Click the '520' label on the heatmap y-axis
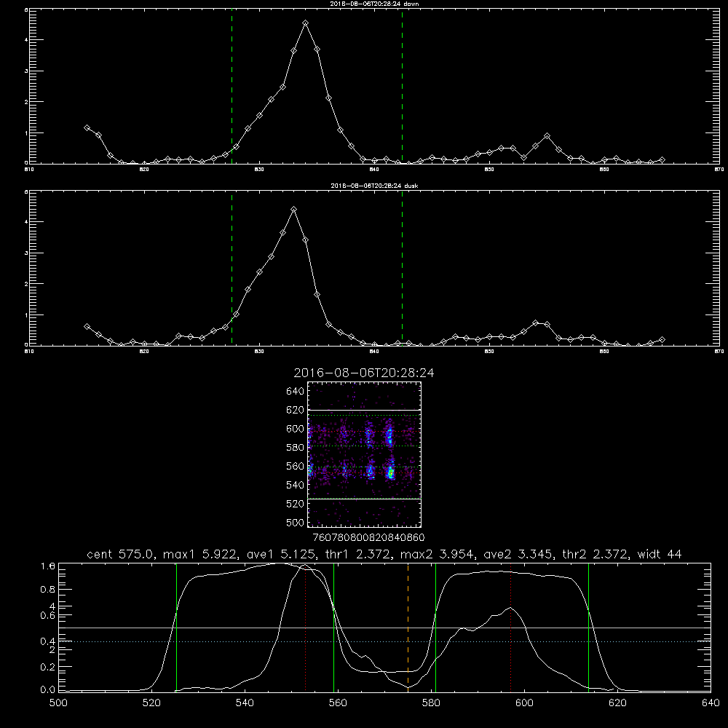Image resolution: width=728 pixels, height=728 pixels. (x=296, y=505)
